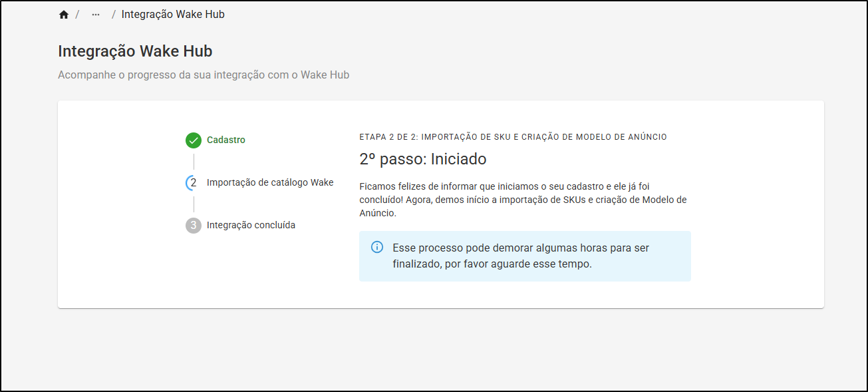Select the step 2 progress circle
This screenshot has height=392, width=868.
click(x=194, y=182)
